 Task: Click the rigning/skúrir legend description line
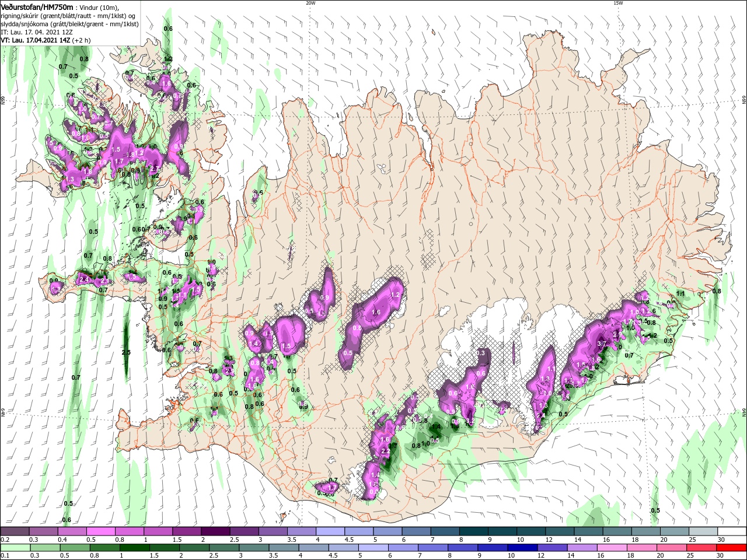click(68, 16)
